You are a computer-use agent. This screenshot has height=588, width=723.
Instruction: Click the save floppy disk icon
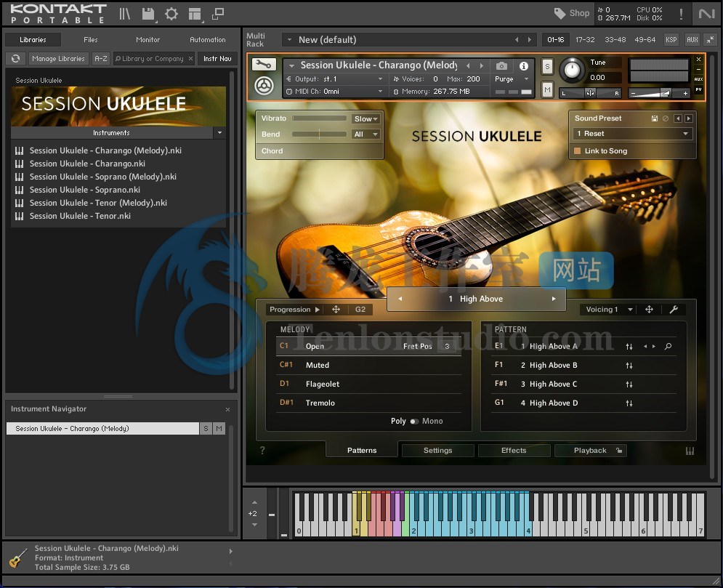(148, 14)
